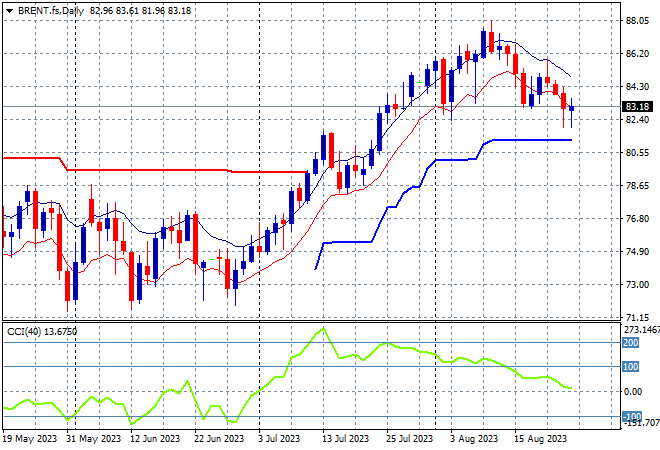Image resolution: width=660 pixels, height=450 pixels.
Task: Click the 200 level marker in CCI panel
Action: (x=631, y=343)
